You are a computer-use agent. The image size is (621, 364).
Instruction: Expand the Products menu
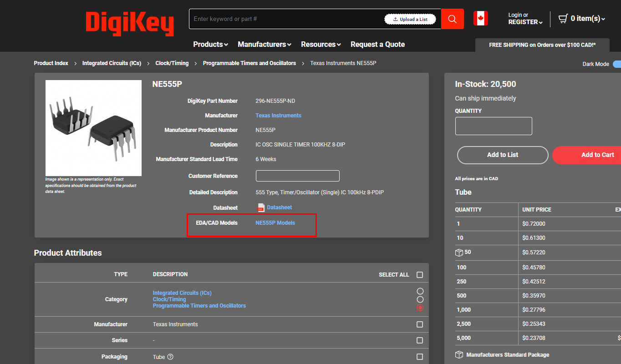click(210, 44)
